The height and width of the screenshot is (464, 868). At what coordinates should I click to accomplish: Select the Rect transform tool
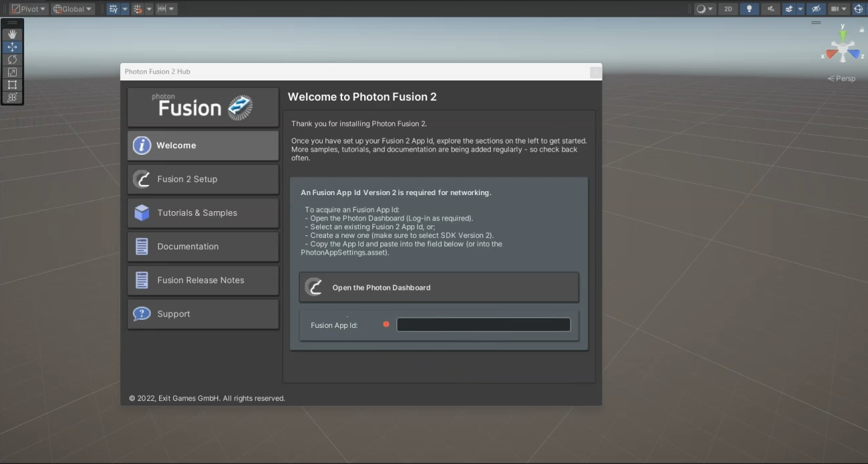click(12, 85)
